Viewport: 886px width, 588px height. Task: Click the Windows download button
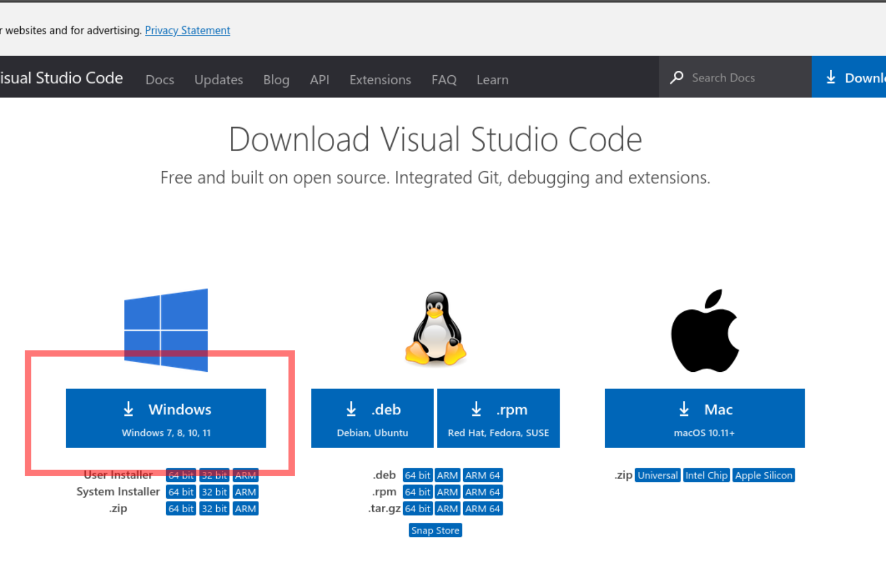[x=166, y=418]
